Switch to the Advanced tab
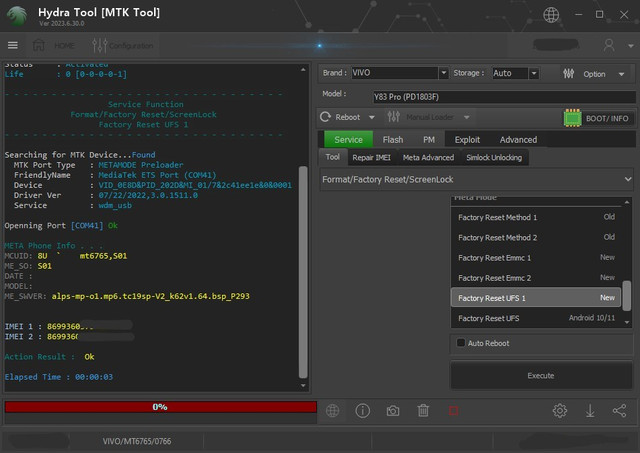Screen dimensions: 640x453 (x=518, y=140)
